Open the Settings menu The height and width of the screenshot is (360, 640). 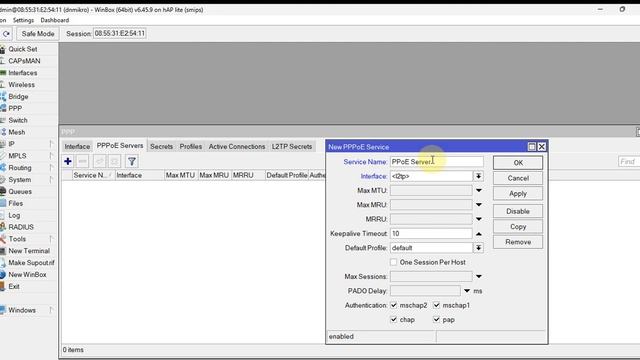tap(23, 20)
